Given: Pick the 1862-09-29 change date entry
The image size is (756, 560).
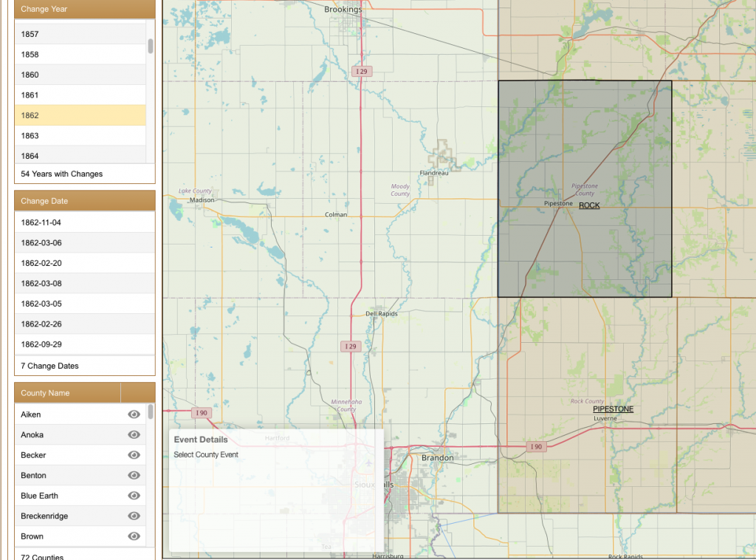Looking at the screenshot, I should pos(84,344).
